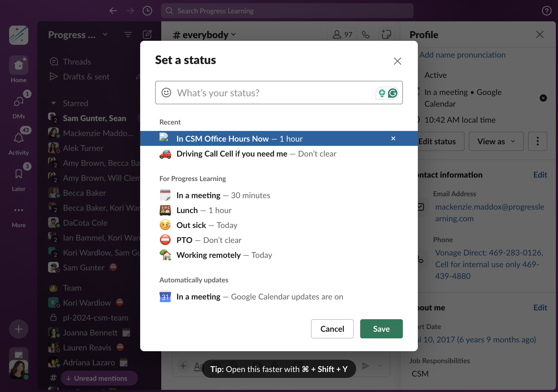Image resolution: width=558 pixels, height=392 pixels.
Task: Start a huddle call with phone icon
Action: pos(366,35)
